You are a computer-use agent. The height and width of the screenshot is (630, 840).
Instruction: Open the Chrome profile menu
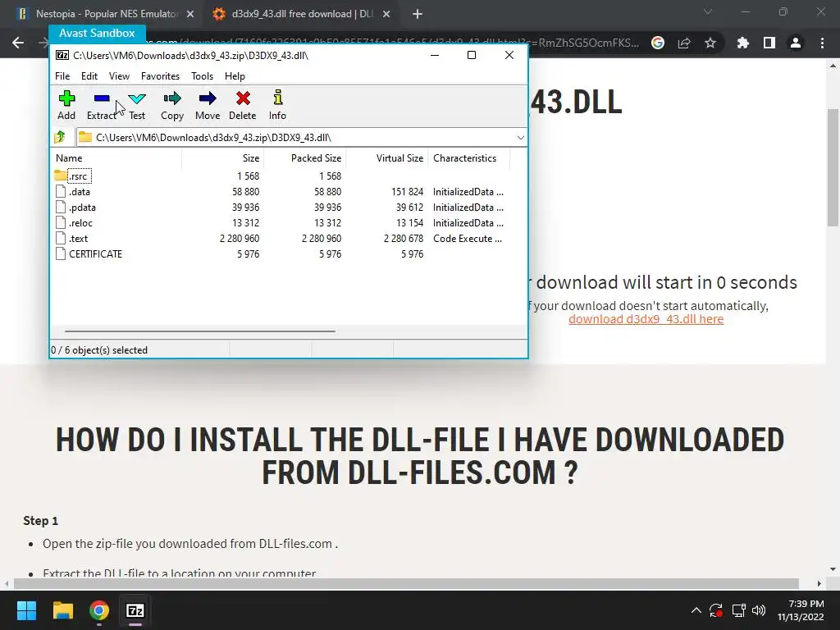click(796, 43)
